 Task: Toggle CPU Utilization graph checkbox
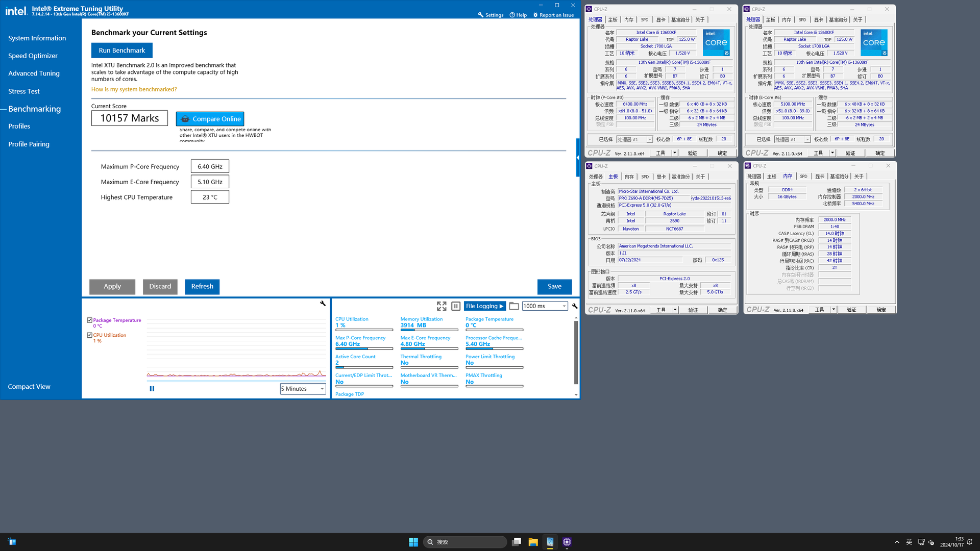(89, 335)
